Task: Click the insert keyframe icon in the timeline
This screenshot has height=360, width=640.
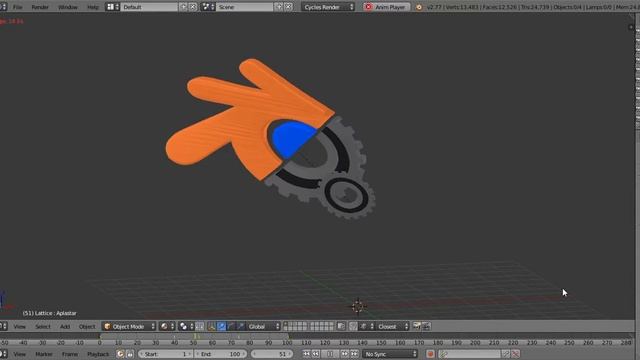Action: pos(506,354)
